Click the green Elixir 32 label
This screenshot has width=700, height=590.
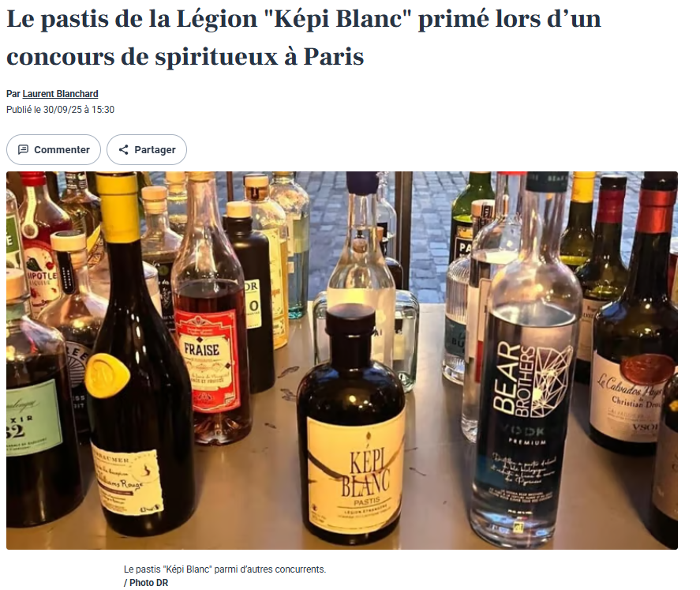pos(32,418)
